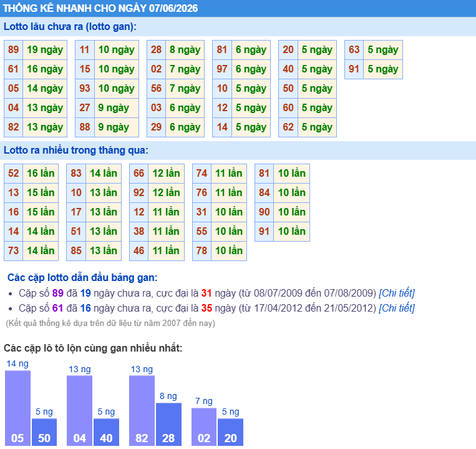Open Chi tiết link for pair 61

[397, 308]
